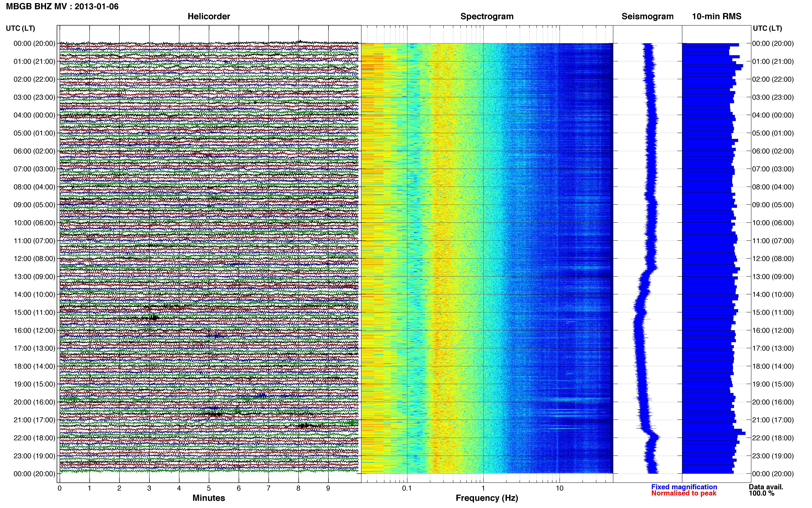
Task: Click left time label '23:00 (19:00)'
Action: tap(34, 456)
